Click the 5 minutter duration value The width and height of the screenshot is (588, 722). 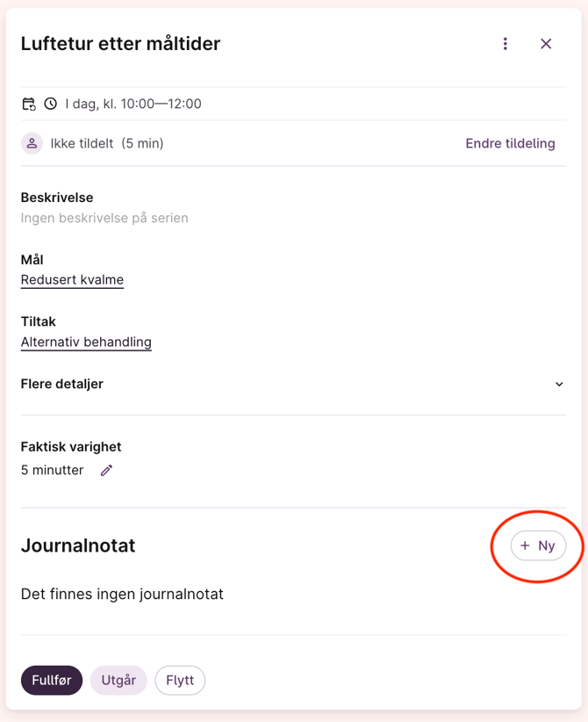pos(53,470)
